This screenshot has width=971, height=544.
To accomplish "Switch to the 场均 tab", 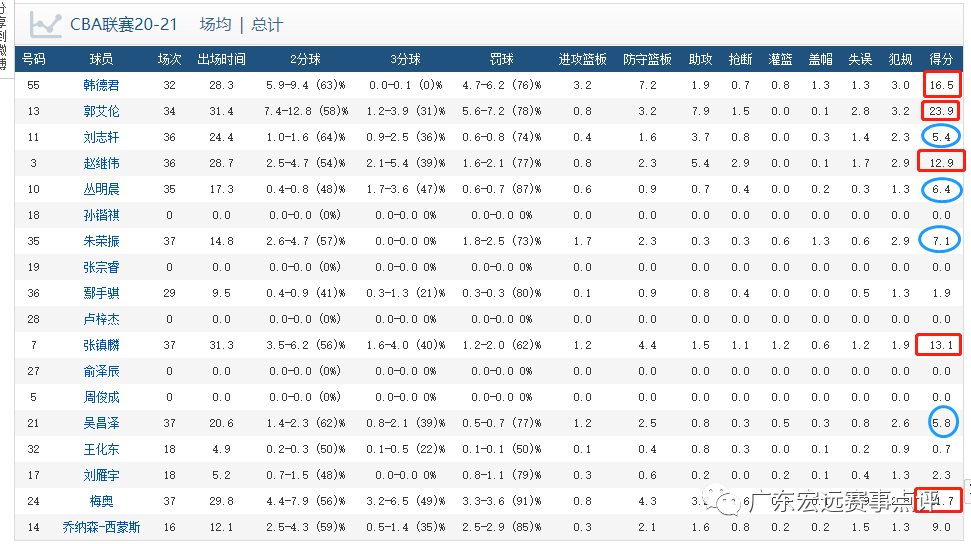I will (x=215, y=24).
